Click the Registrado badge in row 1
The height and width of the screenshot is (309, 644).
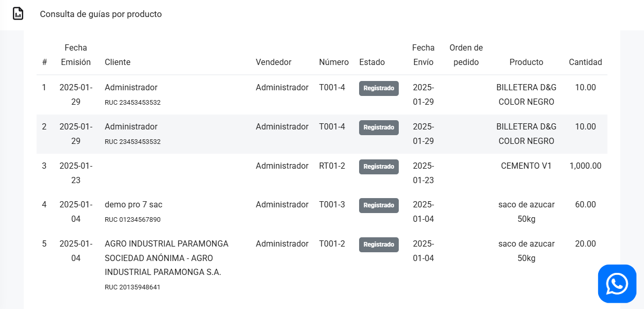379,88
